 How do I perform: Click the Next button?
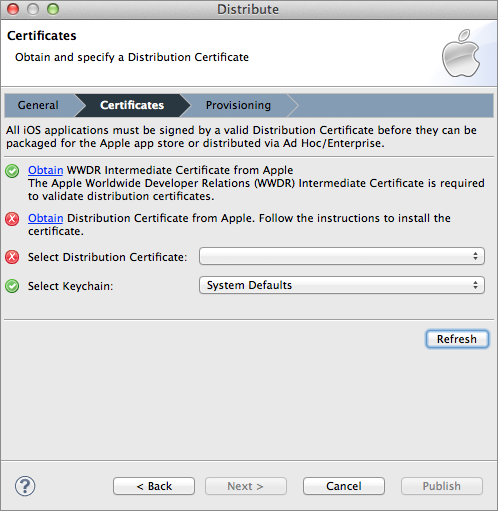[246, 486]
